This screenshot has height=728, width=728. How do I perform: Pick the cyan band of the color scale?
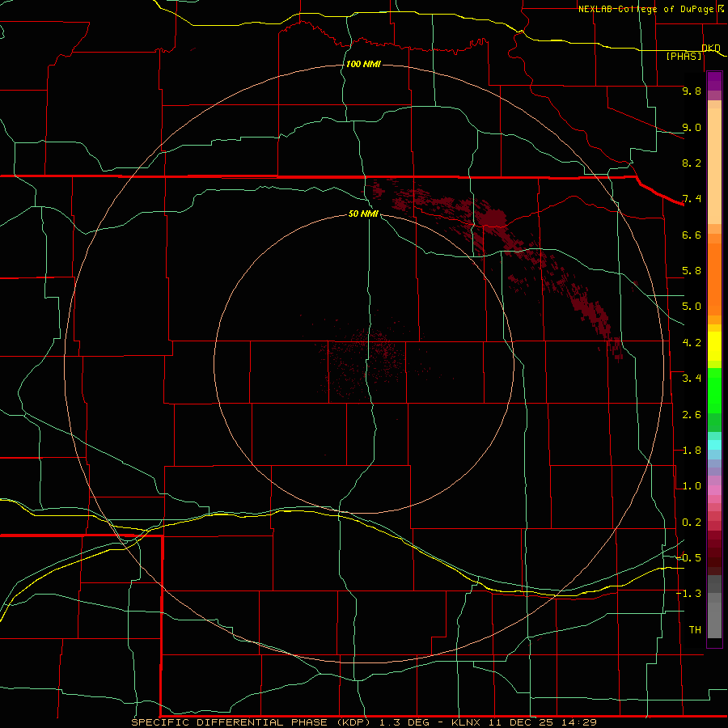click(x=714, y=445)
